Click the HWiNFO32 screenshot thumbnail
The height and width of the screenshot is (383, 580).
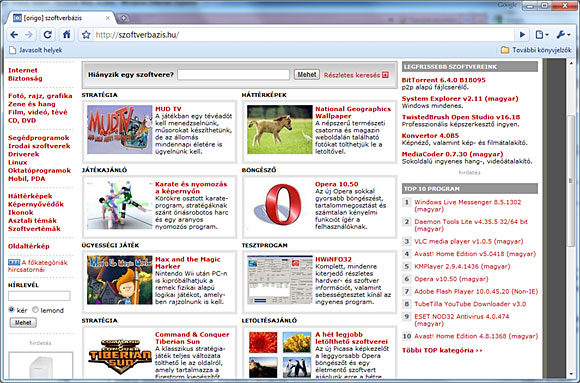(280, 280)
